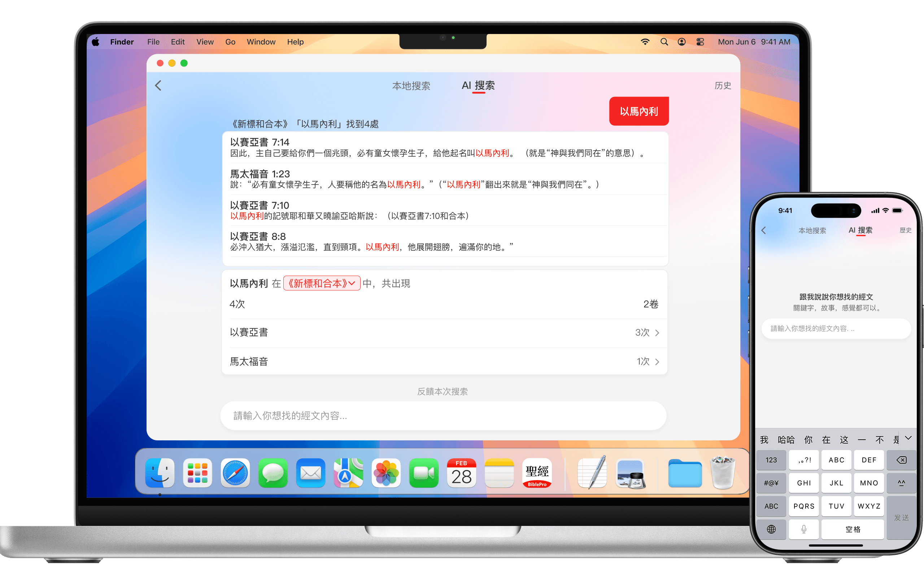Tap the ,。?! punctuation key on iPhone

point(804,460)
